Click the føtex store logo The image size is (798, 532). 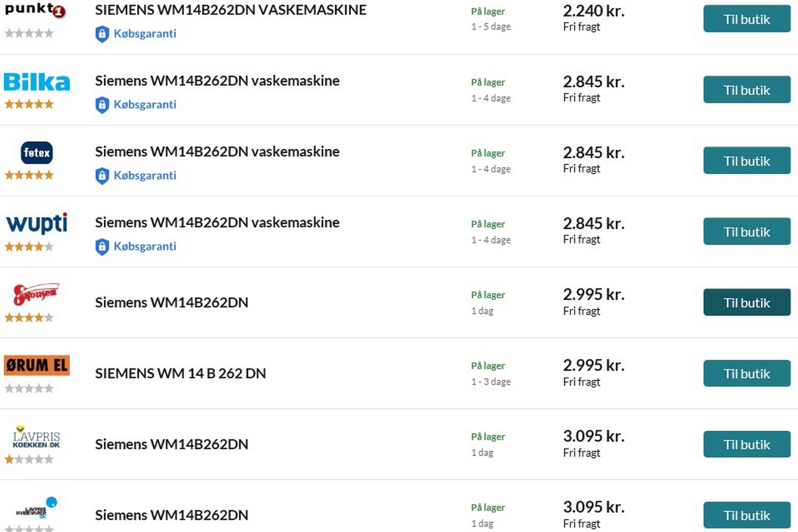tap(37, 153)
